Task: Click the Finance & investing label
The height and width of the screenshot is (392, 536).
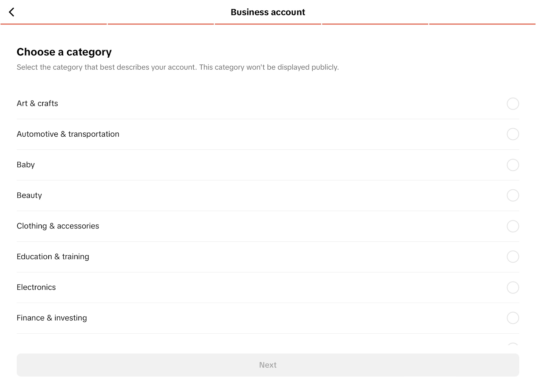Action: click(52, 318)
